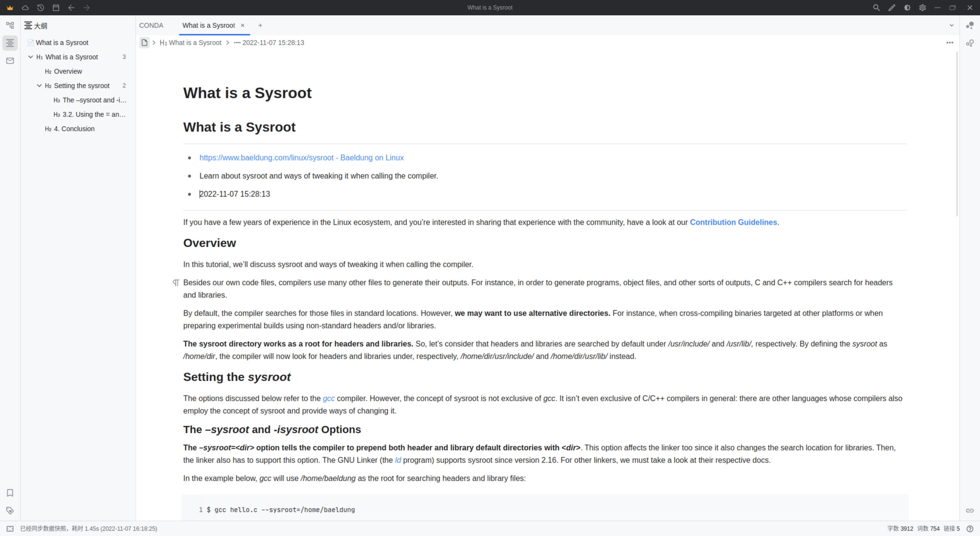980x536 pixels.
Task: Toggle appearance light/dark mode icon
Action: coord(907,8)
